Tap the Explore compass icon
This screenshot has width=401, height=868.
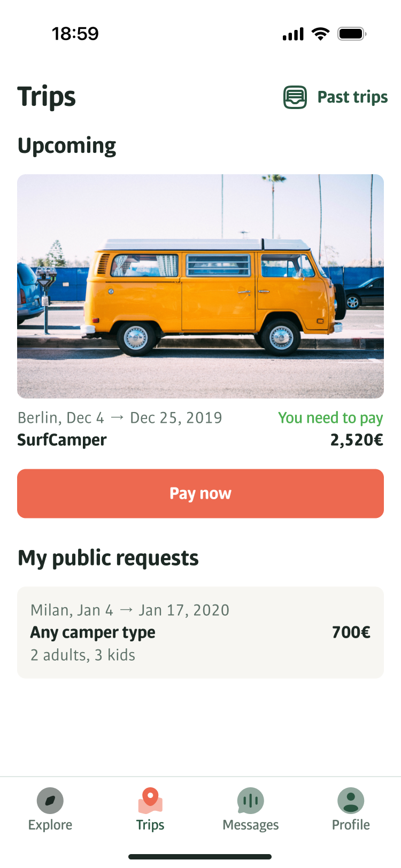coord(50,801)
